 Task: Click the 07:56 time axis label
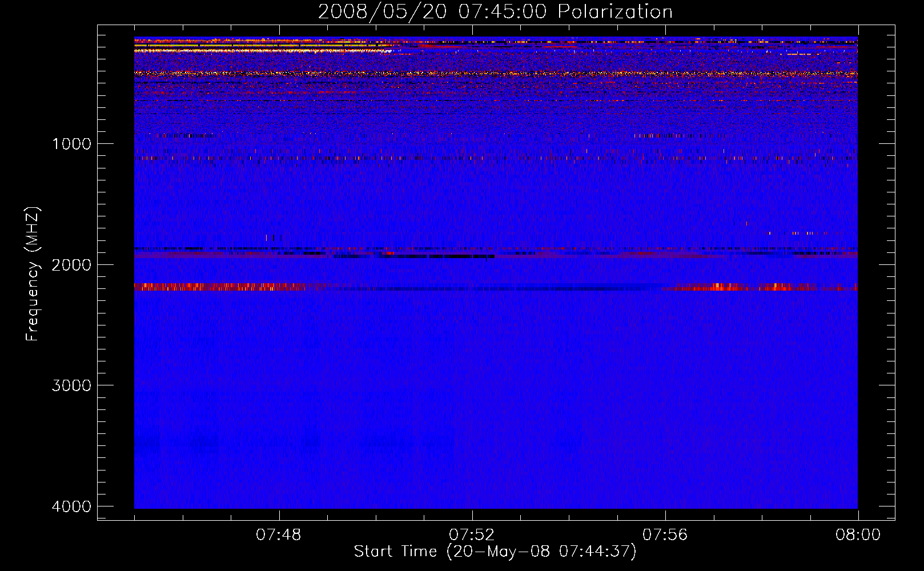pyautogui.click(x=665, y=535)
